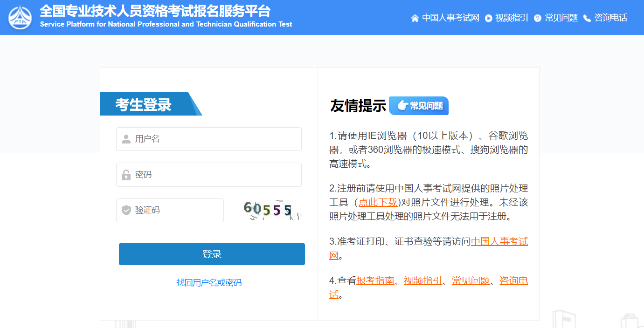Open the 找回用户名或密码 recovery link
This screenshot has height=328, width=644.
(208, 282)
